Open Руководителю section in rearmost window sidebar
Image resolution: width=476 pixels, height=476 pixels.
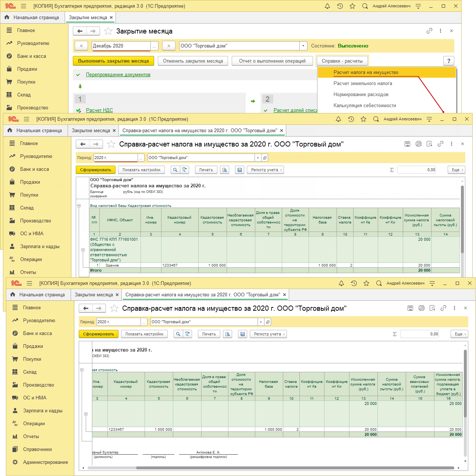pos(33,43)
